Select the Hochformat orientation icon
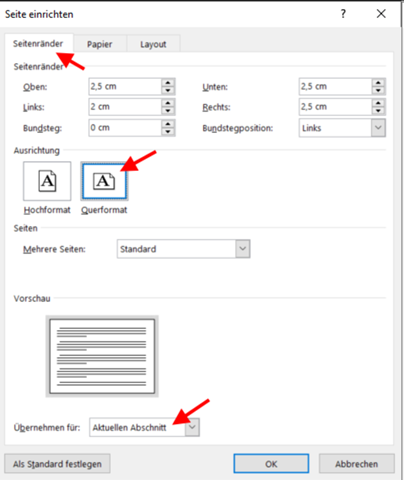 pyautogui.click(x=47, y=181)
